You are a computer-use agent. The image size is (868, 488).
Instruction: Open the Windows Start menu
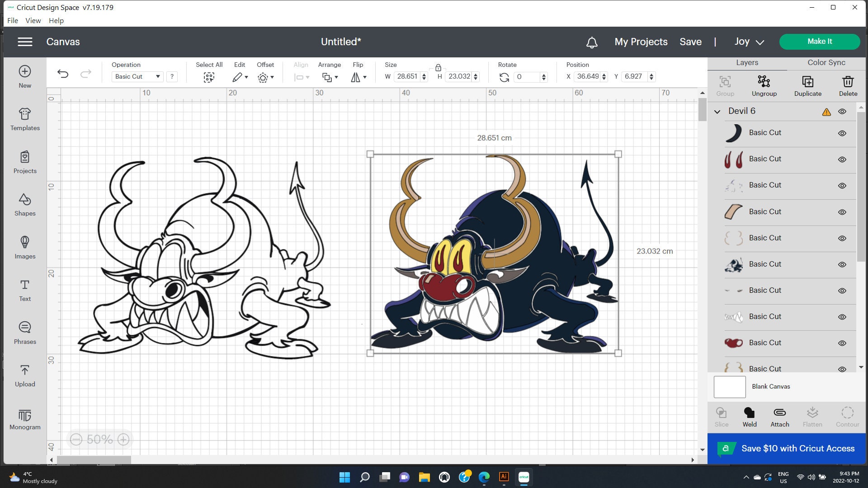point(344,477)
